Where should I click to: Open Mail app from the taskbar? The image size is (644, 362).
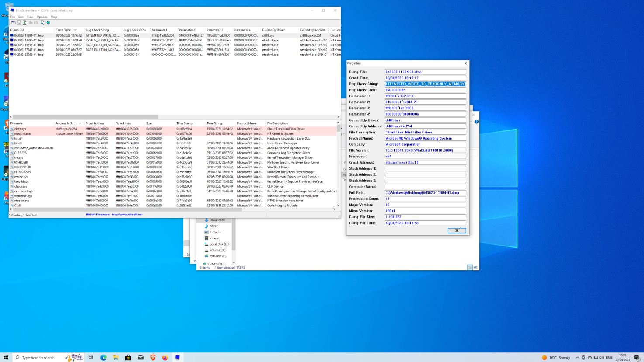141,358
